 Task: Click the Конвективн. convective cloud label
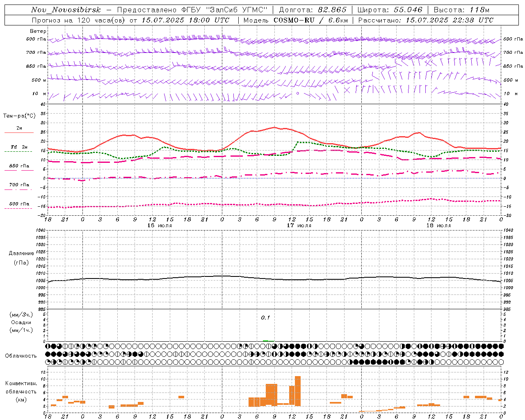click(x=21, y=383)
